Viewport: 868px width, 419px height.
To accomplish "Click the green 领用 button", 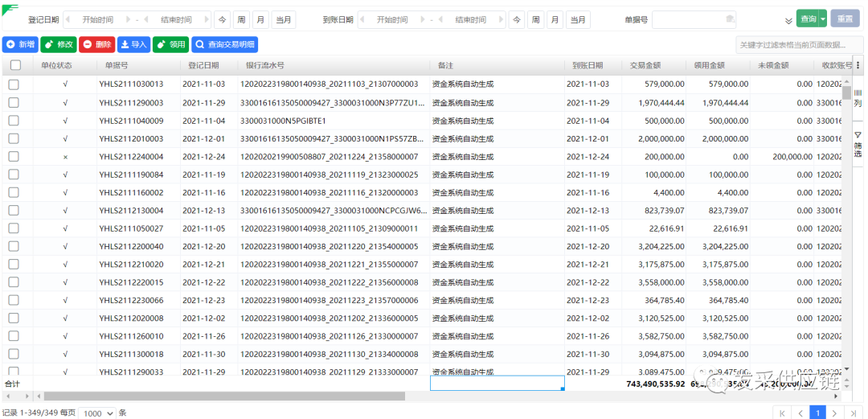I will (171, 44).
